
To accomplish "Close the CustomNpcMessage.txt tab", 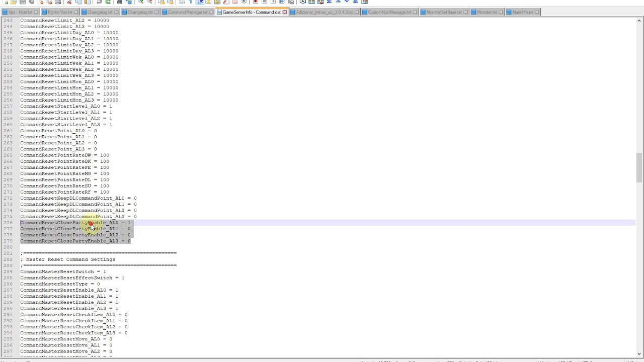I will (415, 12).
